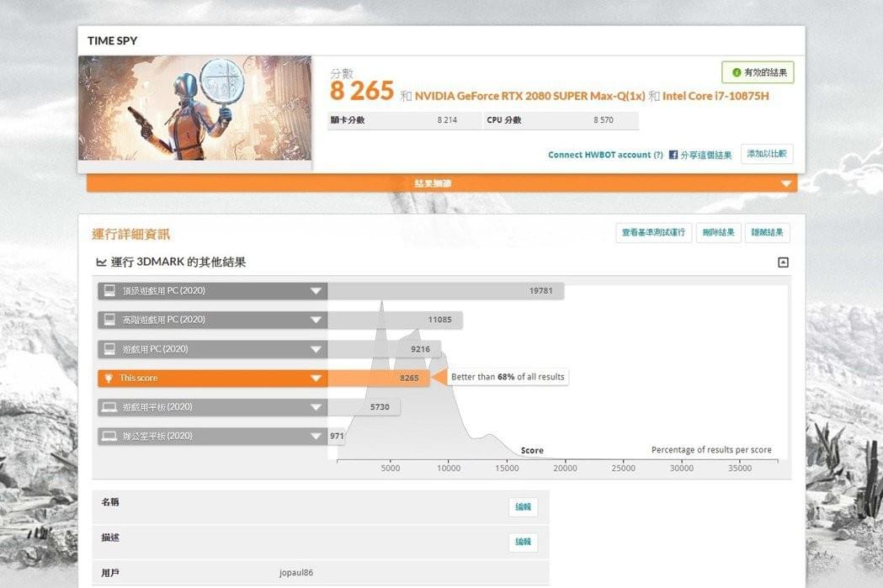Click the Connect HWBOT account link

(x=599, y=155)
